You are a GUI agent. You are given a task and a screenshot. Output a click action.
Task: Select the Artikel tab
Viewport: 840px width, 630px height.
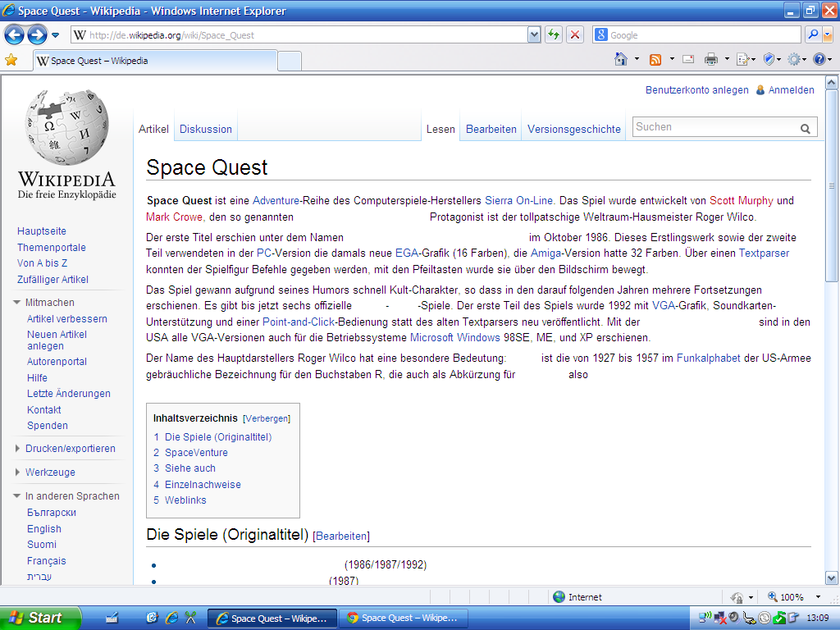[153, 129]
